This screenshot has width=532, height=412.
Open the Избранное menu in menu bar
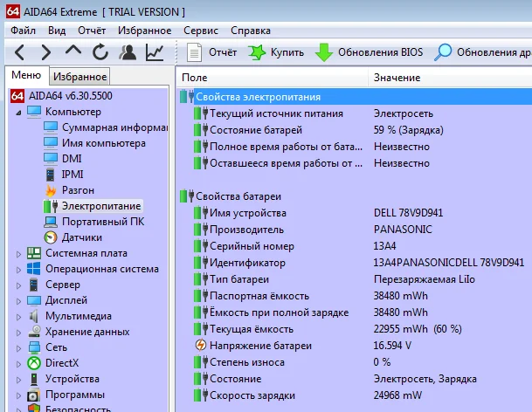pyautogui.click(x=144, y=31)
